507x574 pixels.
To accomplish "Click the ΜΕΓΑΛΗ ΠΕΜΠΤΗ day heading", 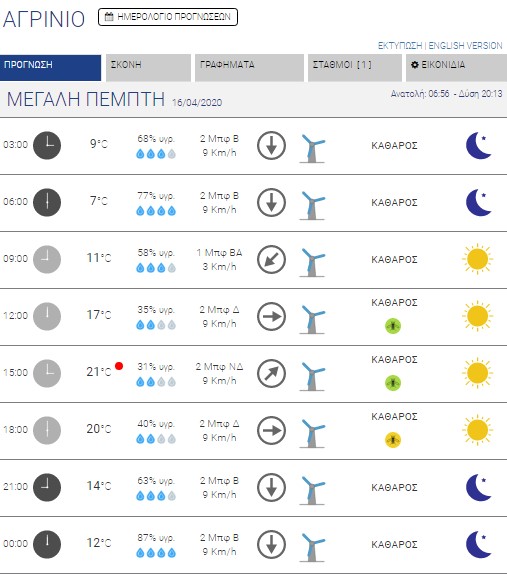I will click(86, 99).
